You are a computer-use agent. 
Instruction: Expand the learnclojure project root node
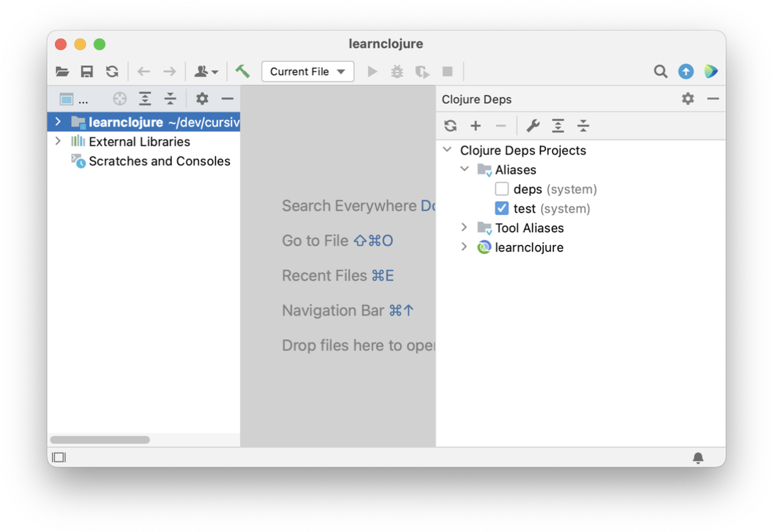(58, 122)
